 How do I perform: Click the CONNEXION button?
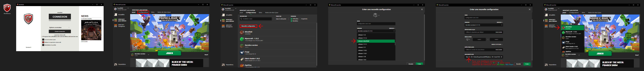pos(60,17)
